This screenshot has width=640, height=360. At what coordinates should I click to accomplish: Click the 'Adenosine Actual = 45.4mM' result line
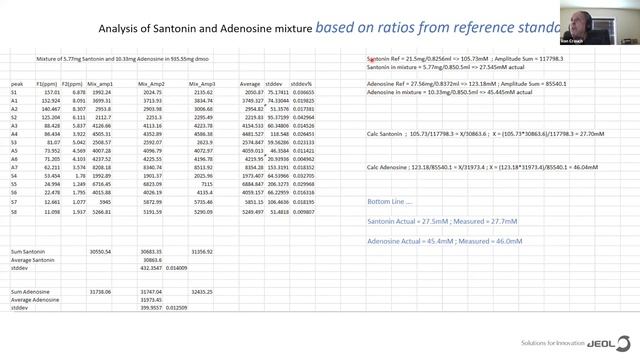point(444,241)
